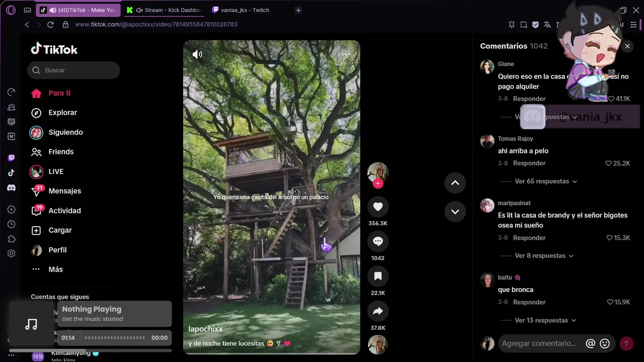Open browsing history clock icon
The width and height of the screenshot is (644, 362).
[11, 224]
